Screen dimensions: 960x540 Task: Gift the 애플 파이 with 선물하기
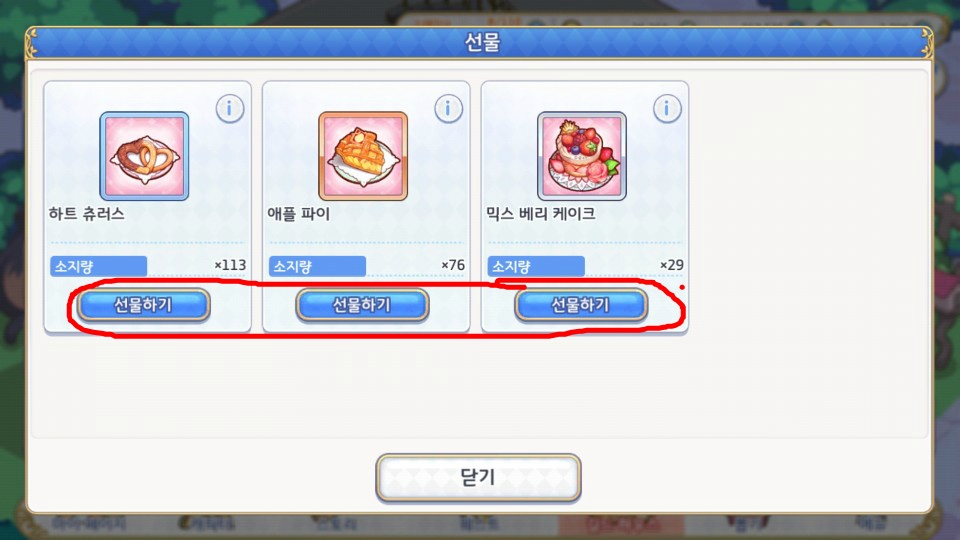[x=362, y=305]
